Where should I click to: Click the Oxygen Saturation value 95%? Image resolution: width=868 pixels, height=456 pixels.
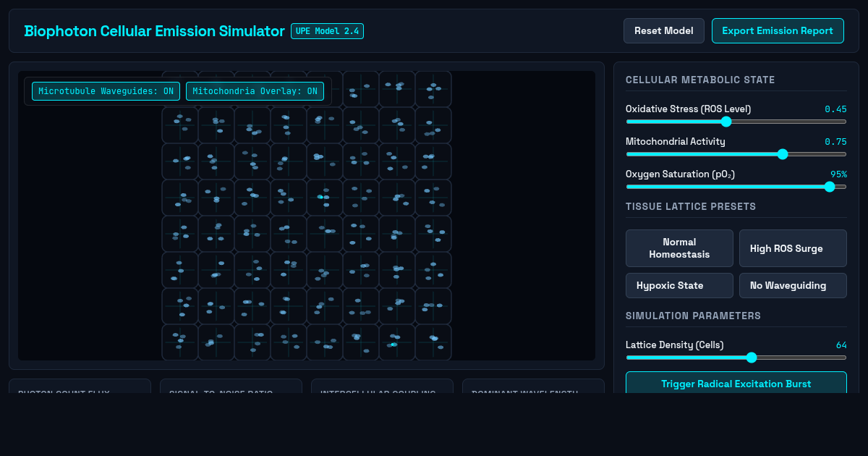pyautogui.click(x=838, y=174)
